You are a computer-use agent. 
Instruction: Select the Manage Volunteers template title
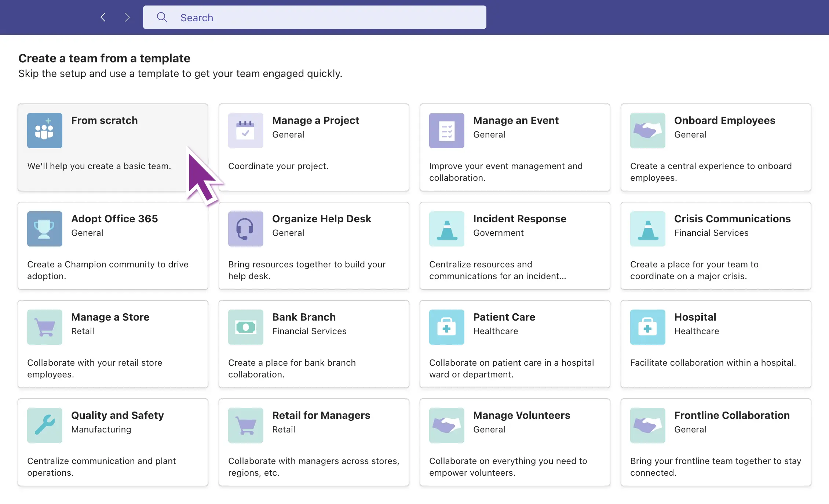(521, 415)
